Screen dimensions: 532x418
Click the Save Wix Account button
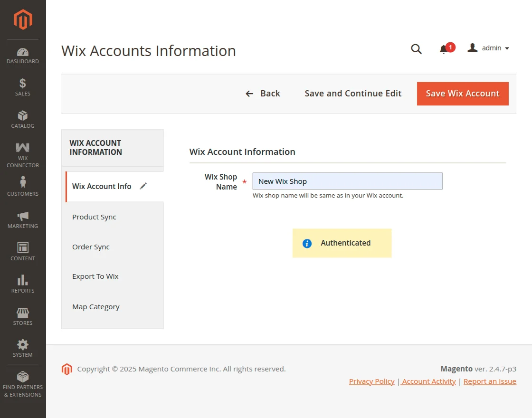tap(462, 94)
